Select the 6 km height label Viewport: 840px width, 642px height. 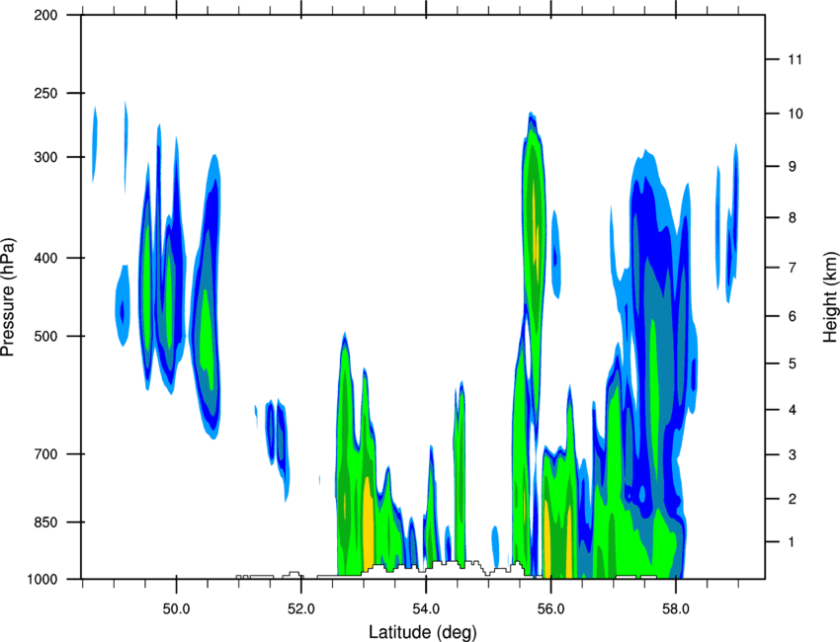(792, 316)
